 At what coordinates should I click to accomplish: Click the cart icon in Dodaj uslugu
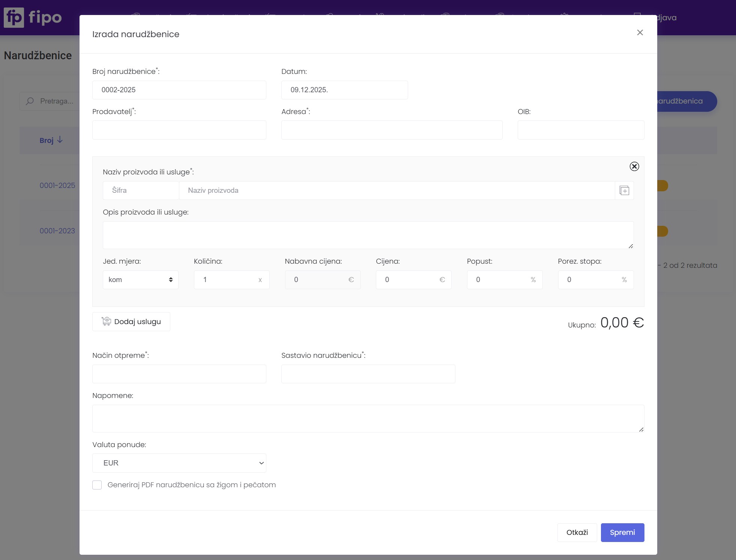click(x=107, y=321)
